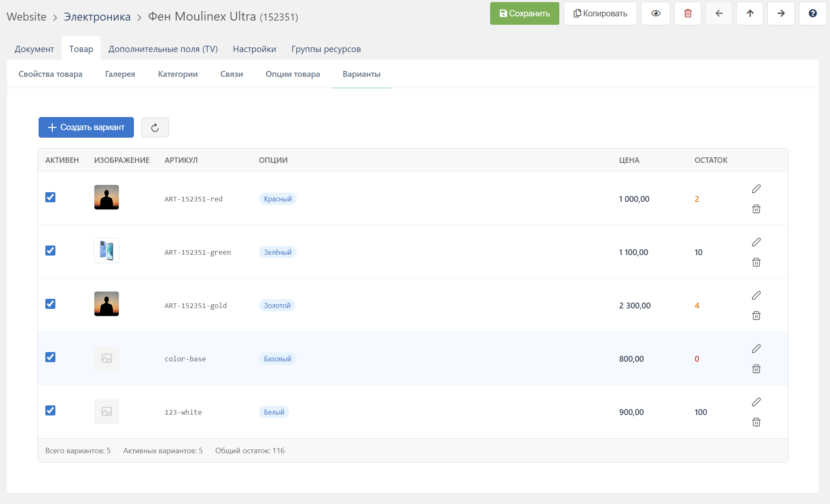Click the red trash icon to delete the product
The height and width of the screenshot is (504, 830).
coord(688,13)
